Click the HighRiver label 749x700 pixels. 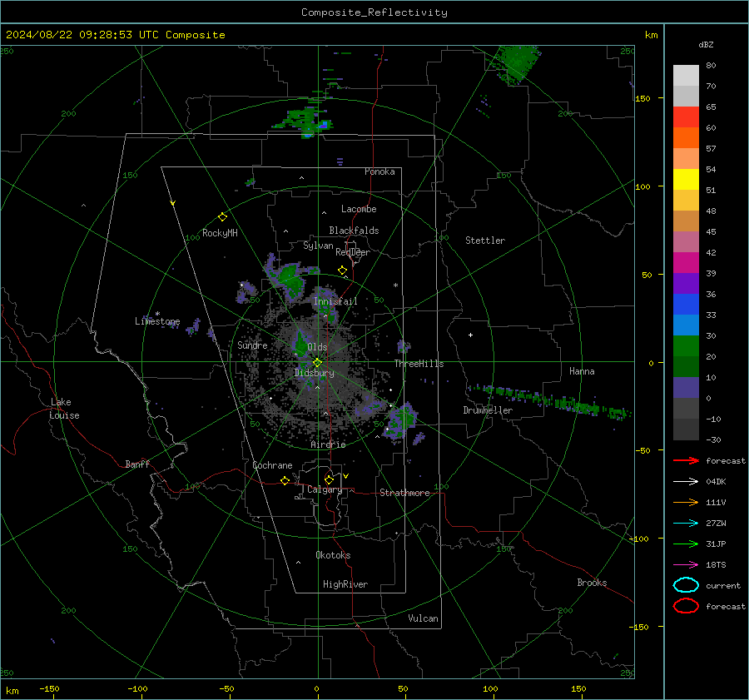345,584
